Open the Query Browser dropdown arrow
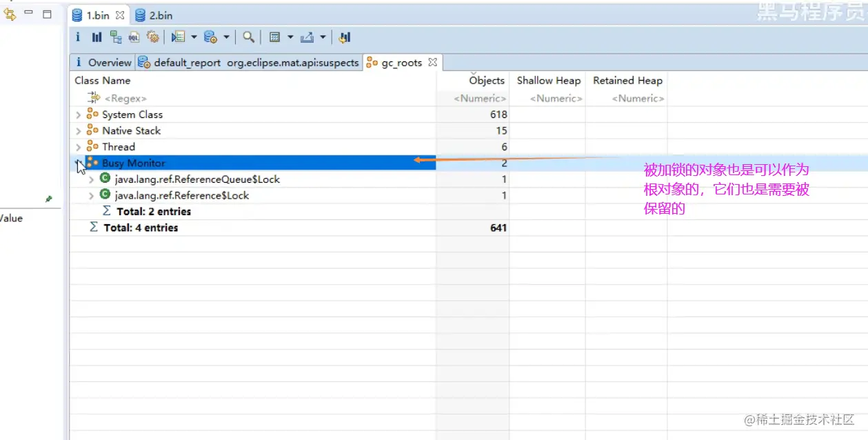 tap(226, 37)
